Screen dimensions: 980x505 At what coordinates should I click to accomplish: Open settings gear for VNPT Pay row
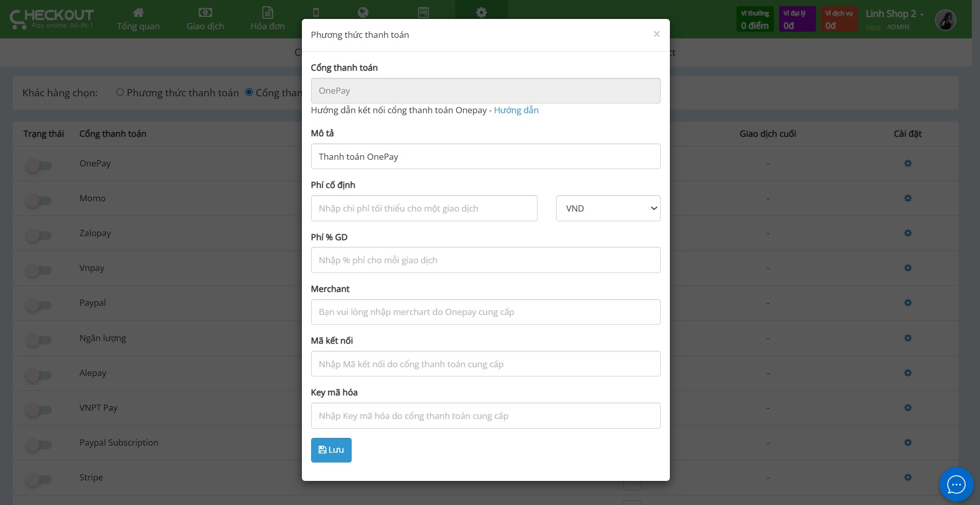(x=908, y=408)
